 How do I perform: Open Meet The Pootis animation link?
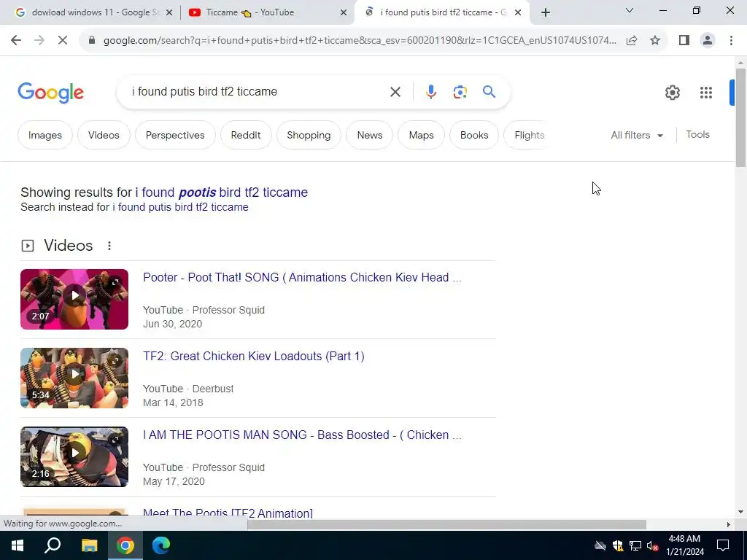228,513
